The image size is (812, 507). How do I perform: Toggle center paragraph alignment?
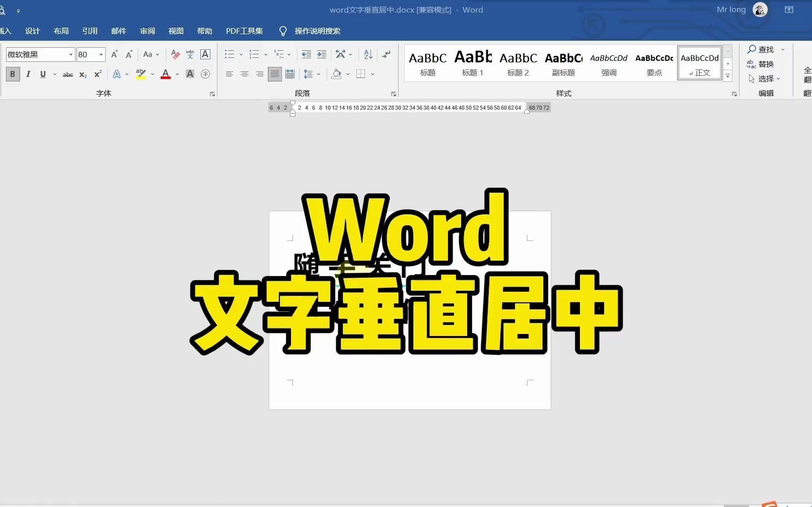(x=245, y=74)
